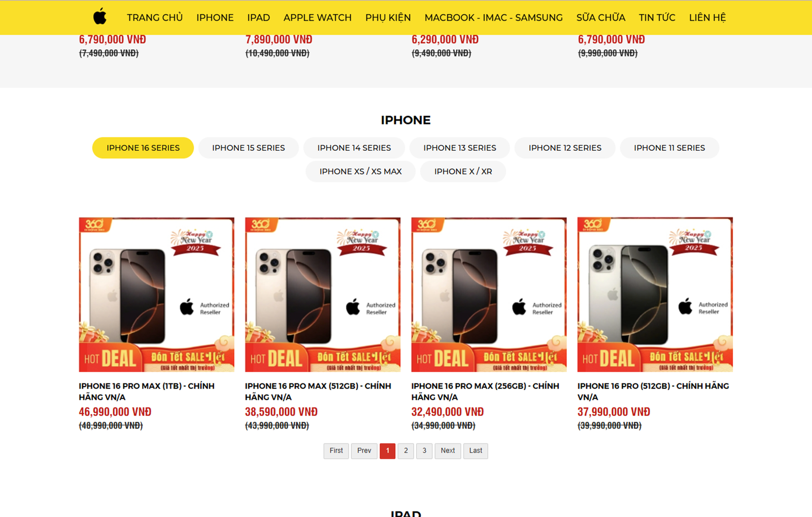Open the PHỤ KIỆN navigation item
Viewport: 812px width, 517px height.
tap(388, 18)
